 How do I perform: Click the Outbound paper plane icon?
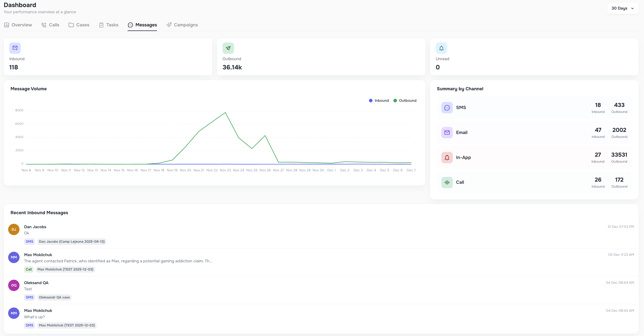click(x=228, y=48)
